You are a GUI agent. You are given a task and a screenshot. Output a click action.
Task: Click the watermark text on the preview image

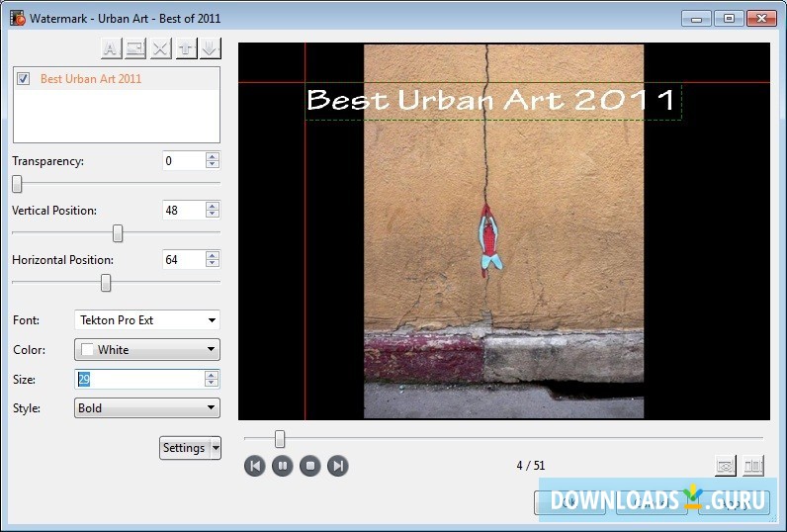point(490,100)
